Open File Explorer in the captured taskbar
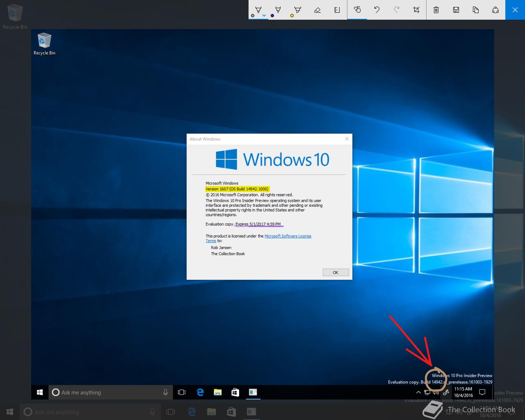The width and height of the screenshot is (525, 420). click(x=218, y=392)
